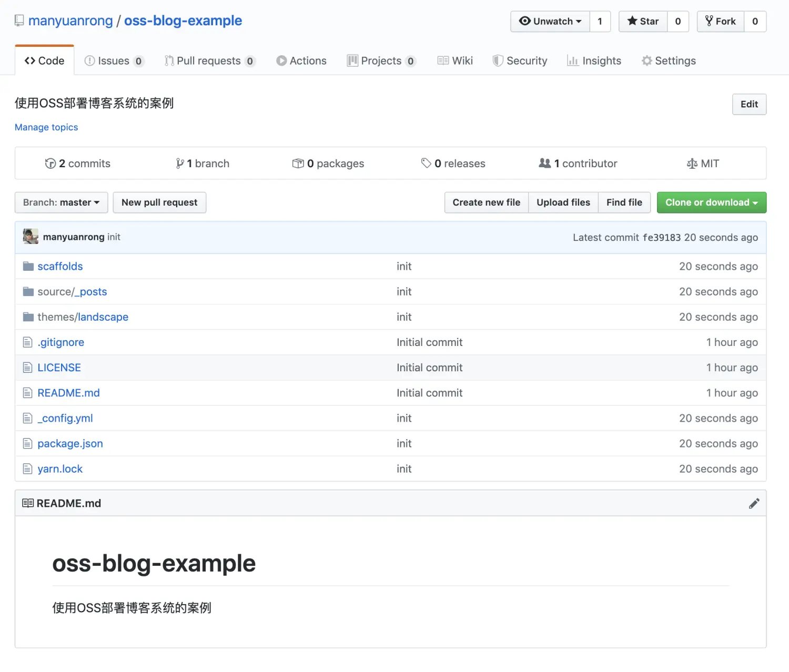Go to the Actions tab
The height and width of the screenshot is (672, 789).
tap(301, 61)
